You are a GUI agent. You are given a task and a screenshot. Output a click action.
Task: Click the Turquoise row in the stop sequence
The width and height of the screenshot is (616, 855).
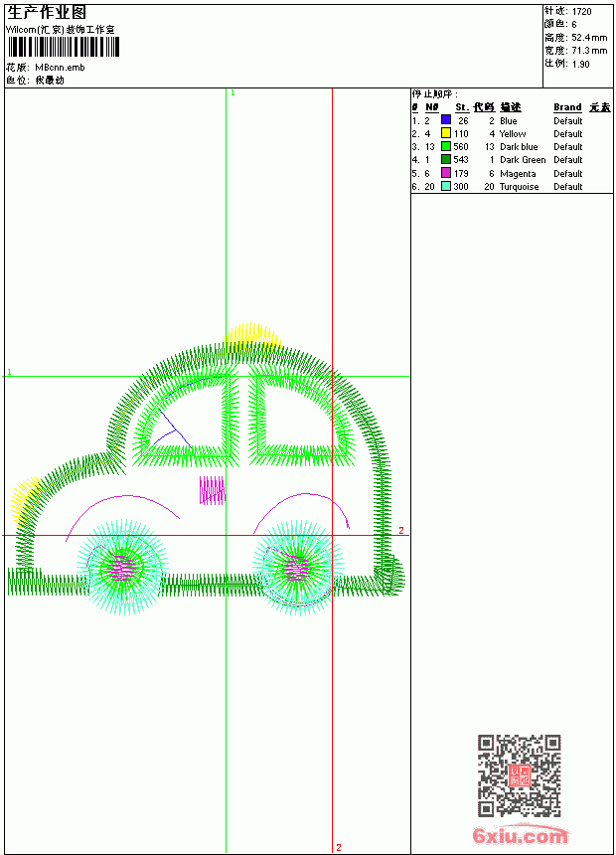[512, 187]
